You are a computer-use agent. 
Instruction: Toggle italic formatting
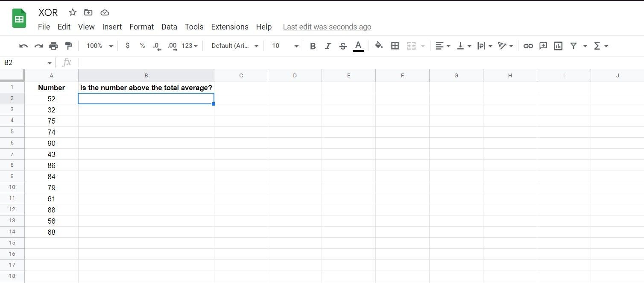coord(328,46)
